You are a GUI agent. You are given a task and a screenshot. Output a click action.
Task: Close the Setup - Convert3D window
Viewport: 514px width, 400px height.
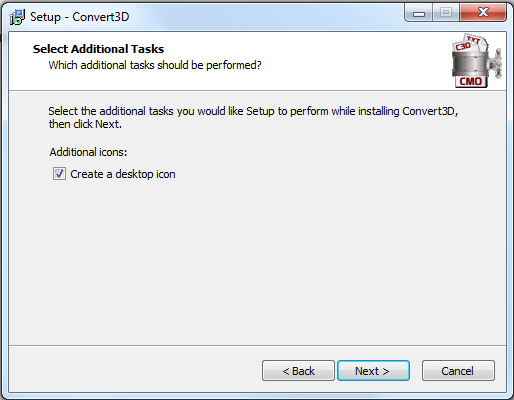click(x=483, y=13)
